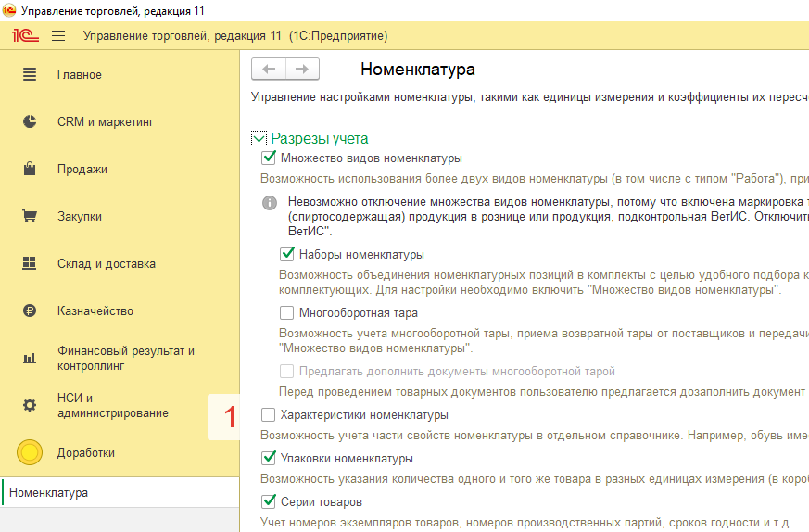Viewport: 809px width, 532px height.
Task: Go forward with the right arrow button
Action: coord(302,70)
